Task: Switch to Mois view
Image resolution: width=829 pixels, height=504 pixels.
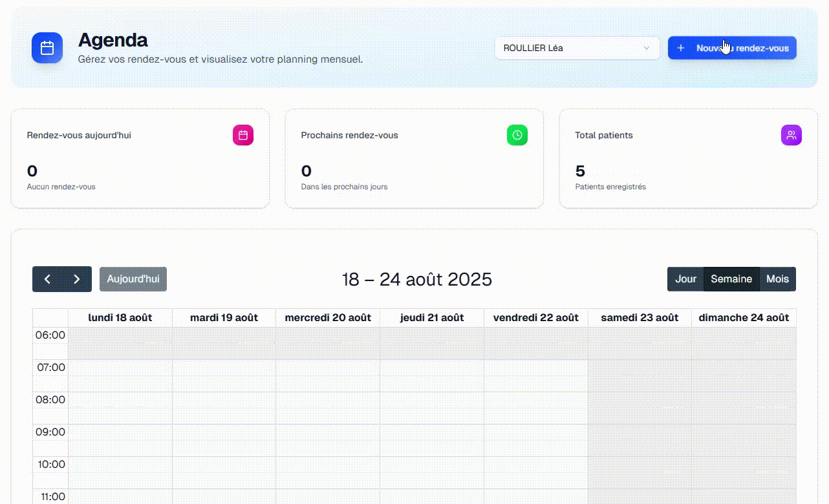Action: 777,279
